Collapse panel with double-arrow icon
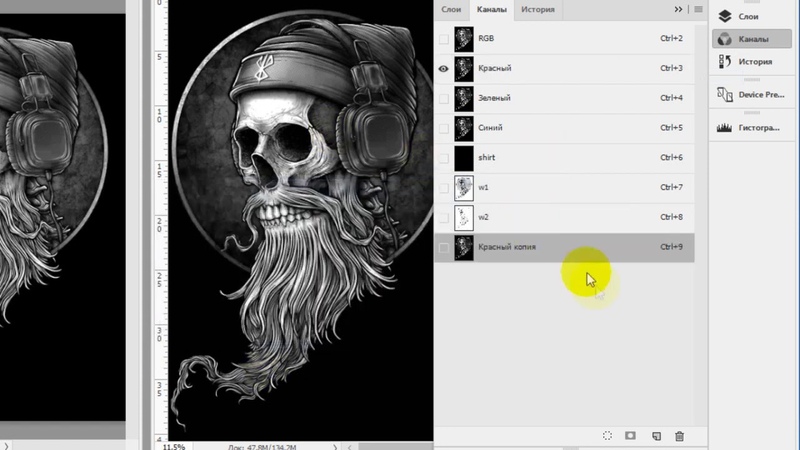800x450 pixels. coord(678,9)
